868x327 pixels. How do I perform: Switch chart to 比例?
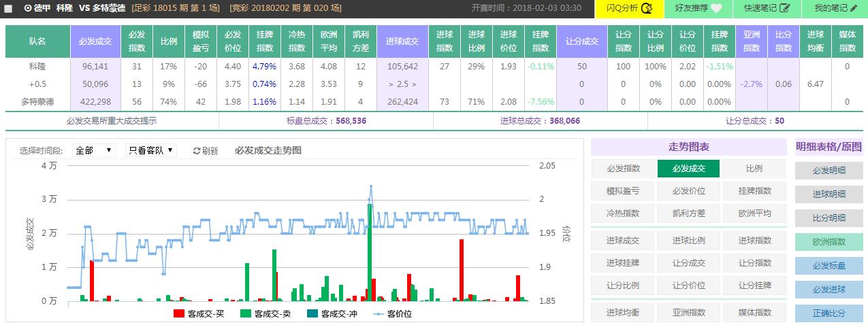[754, 169]
